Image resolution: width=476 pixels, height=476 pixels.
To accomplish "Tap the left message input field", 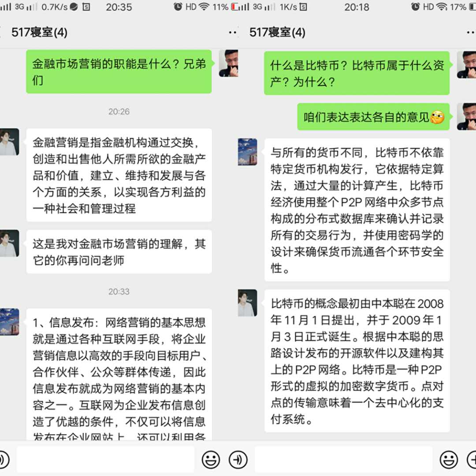I will click(x=105, y=459).
